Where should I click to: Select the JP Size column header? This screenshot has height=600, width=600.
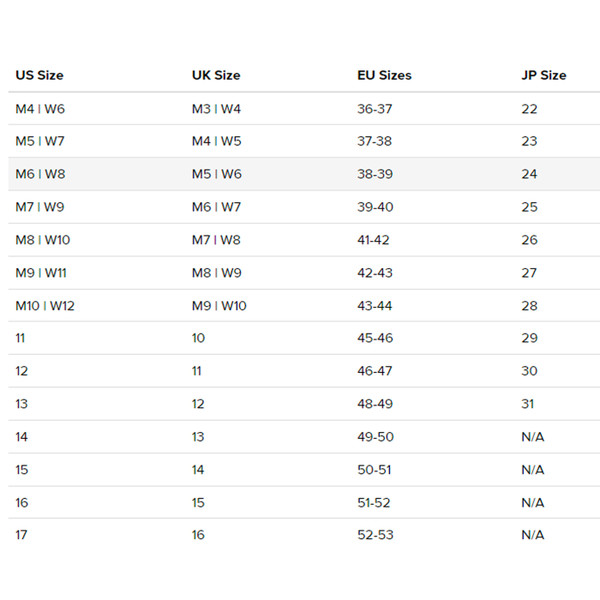tap(543, 75)
